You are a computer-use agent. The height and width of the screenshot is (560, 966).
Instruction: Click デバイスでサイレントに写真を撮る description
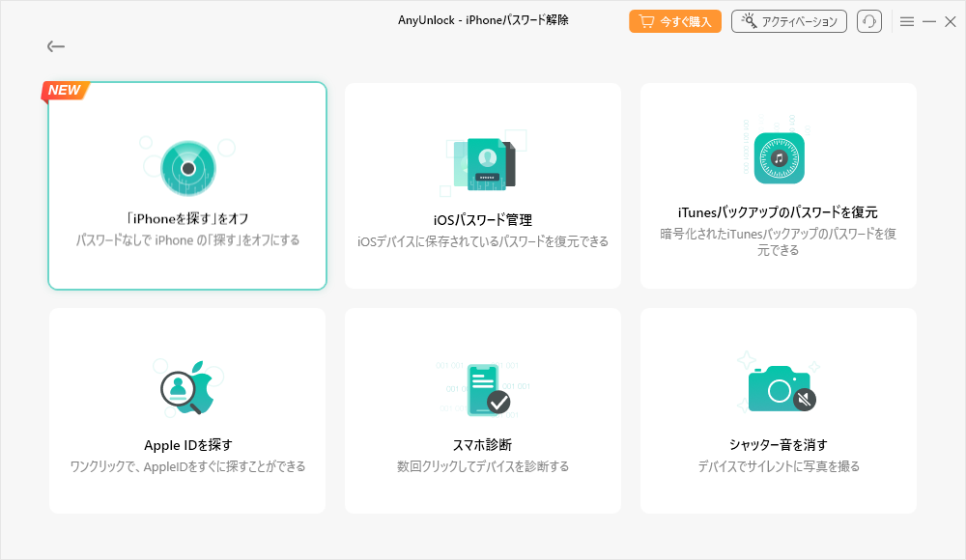[x=778, y=466]
